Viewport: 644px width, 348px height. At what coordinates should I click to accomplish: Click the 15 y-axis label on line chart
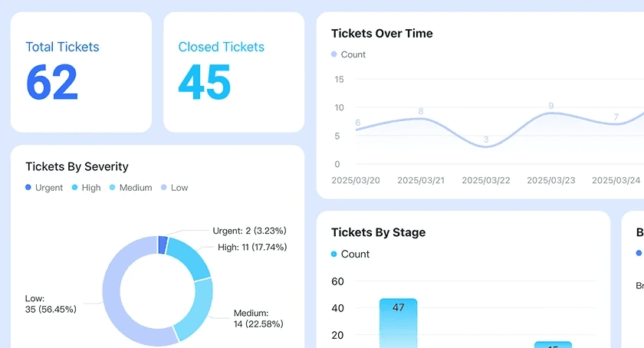coord(339,79)
